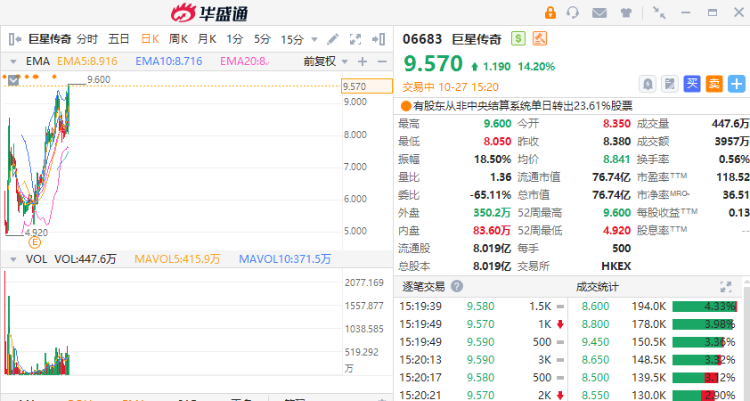
Task: Click the blue 买 buy button
Action: pos(692,84)
